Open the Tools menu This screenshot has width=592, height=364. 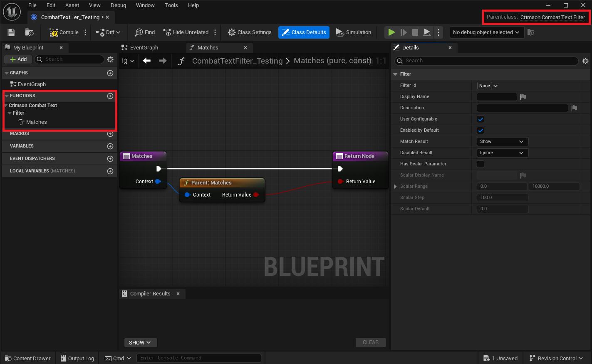click(171, 5)
